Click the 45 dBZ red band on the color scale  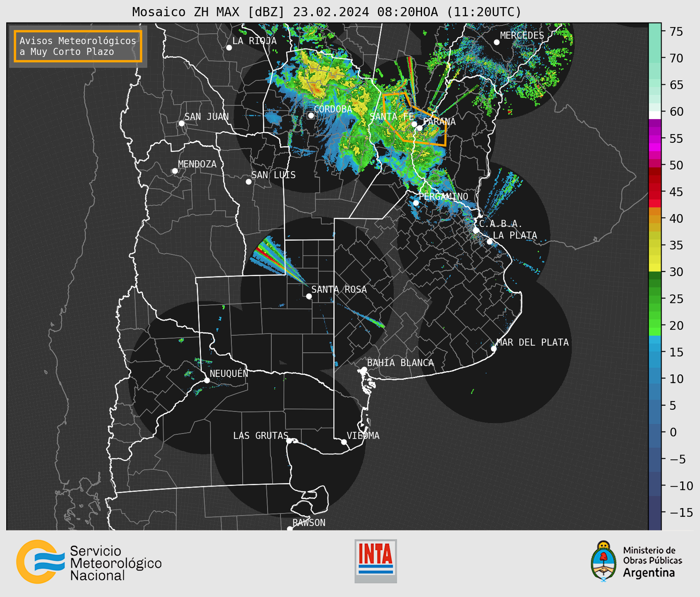pyautogui.click(x=655, y=192)
